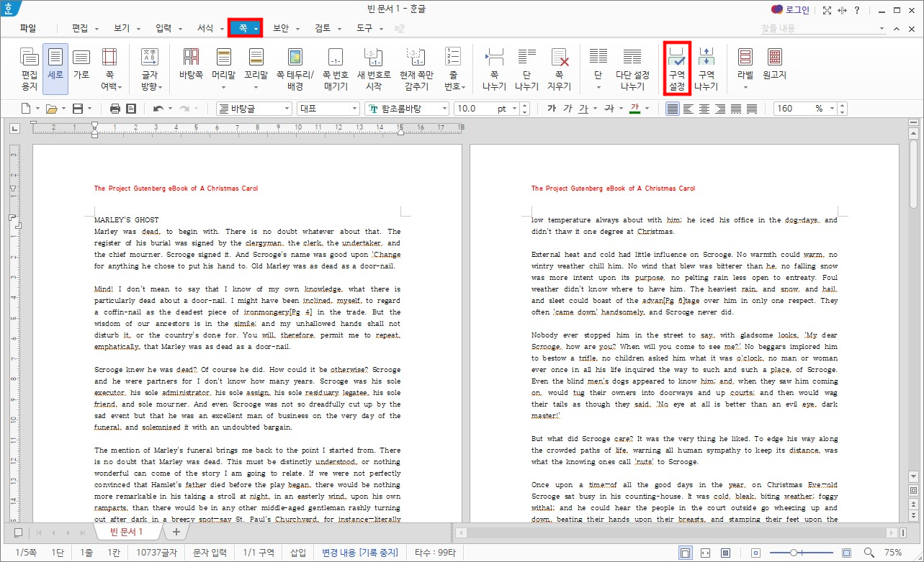This screenshot has height=562, width=924.
Task: Add a new tab with plus button
Action: pyautogui.click(x=176, y=532)
